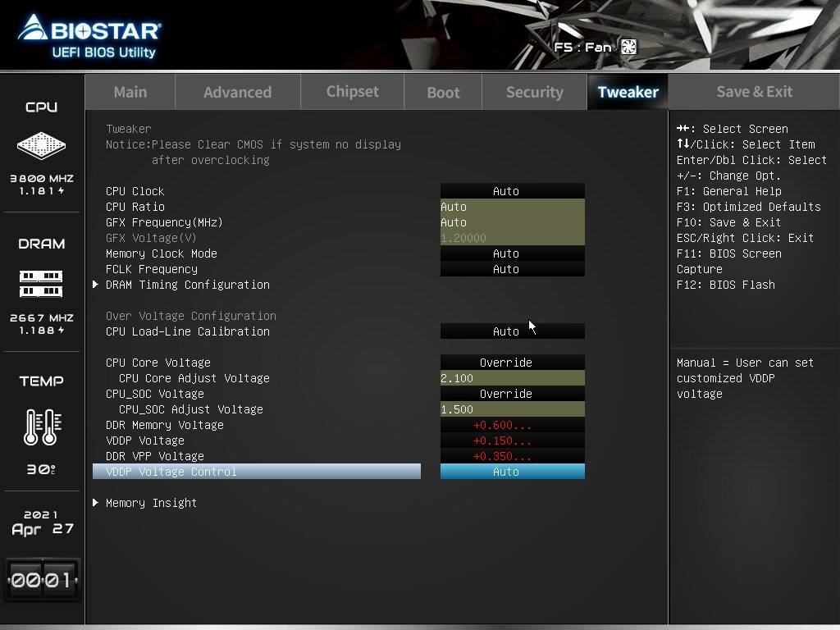Click the TEMP thermometer icon

tap(41, 425)
